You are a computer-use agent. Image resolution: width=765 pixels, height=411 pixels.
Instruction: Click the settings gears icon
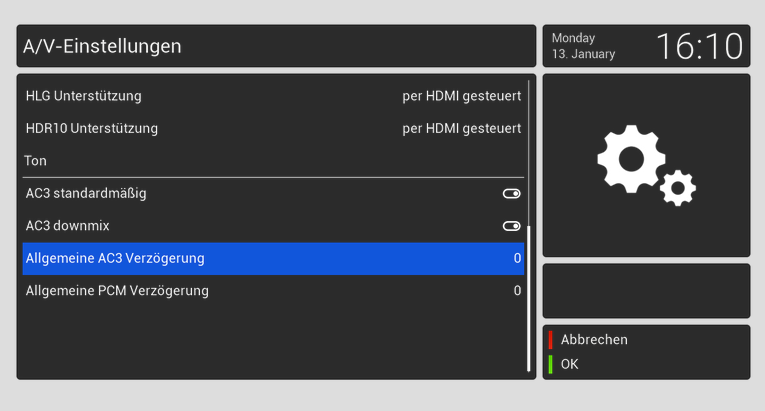click(x=645, y=165)
